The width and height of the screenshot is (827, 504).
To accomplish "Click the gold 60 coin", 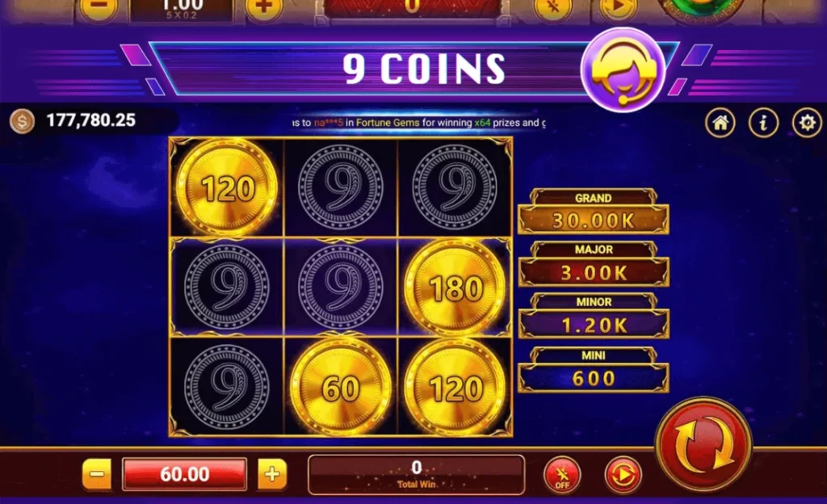I will [x=341, y=388].
